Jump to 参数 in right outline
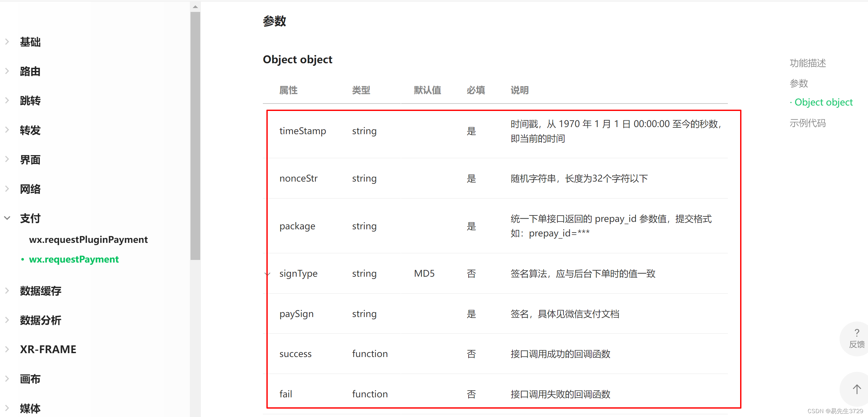This screenshot has width=868, height=417. pos(799,83)
